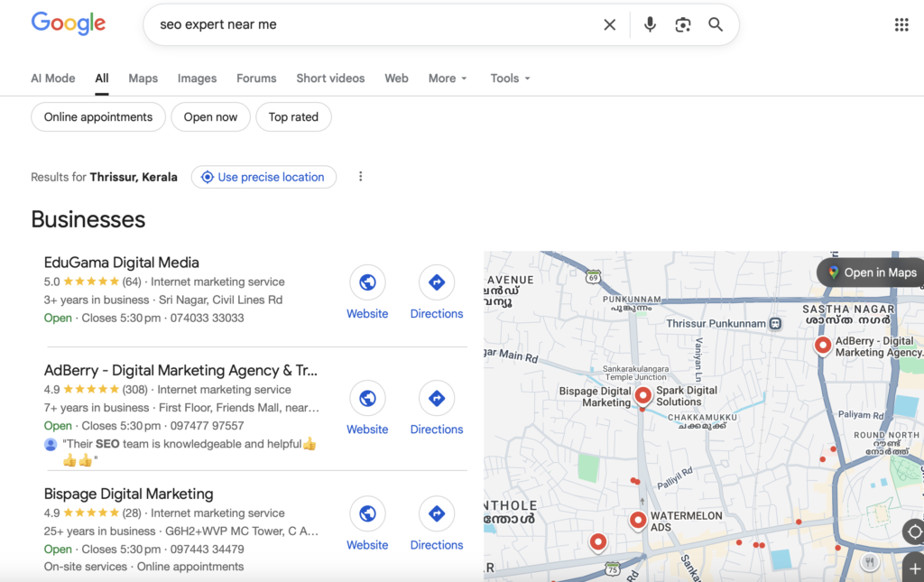Open Google Lens image search
Viewport: 924px width, 582px height.
pyautogui.click(x=682, y=24)
